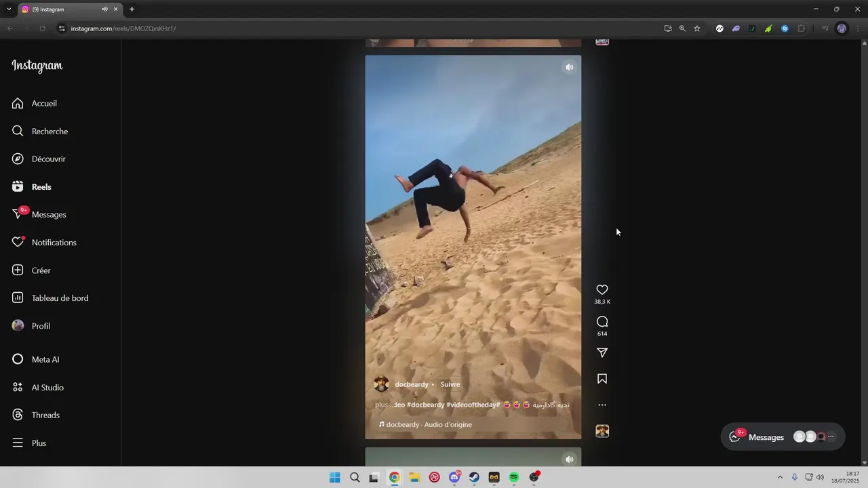Screen dimensions: 868x488
Task: Open the Shazam extension
Action: pyautogui.click(x=785, y=28)
